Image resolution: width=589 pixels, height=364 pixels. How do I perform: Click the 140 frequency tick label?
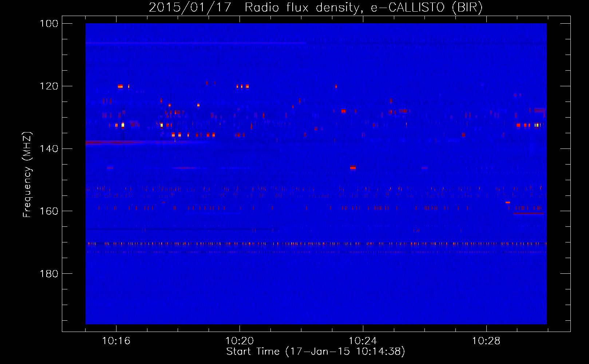[49, 149]
